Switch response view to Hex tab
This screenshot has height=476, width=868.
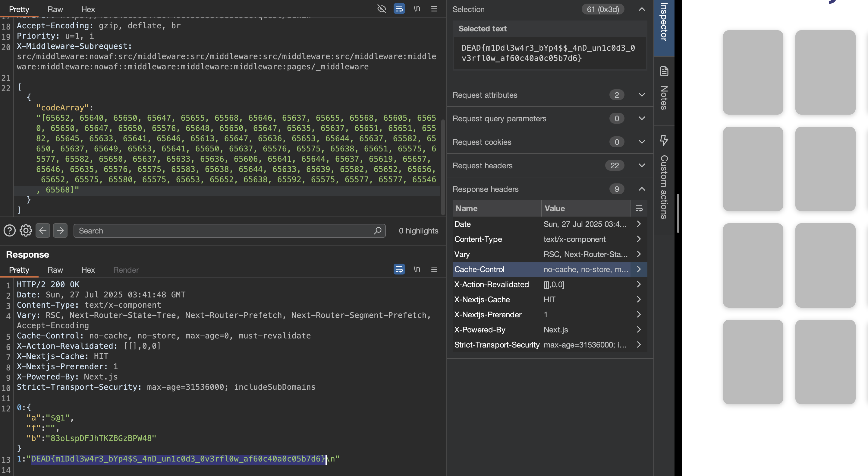[88, 270]
